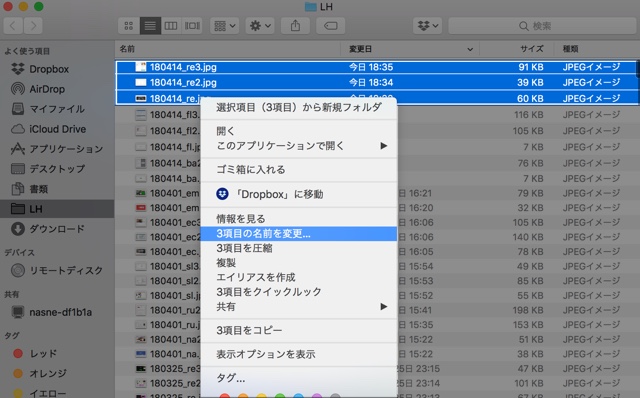Select the file row sized 140 KB
This screenshot has width=640, height=398.
[x=377, y=237]
